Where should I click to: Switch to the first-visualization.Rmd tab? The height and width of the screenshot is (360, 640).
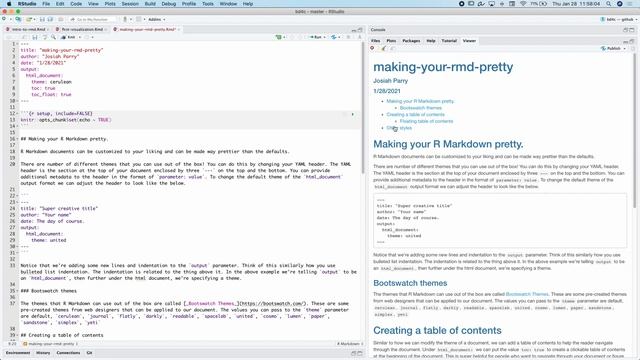82,29
